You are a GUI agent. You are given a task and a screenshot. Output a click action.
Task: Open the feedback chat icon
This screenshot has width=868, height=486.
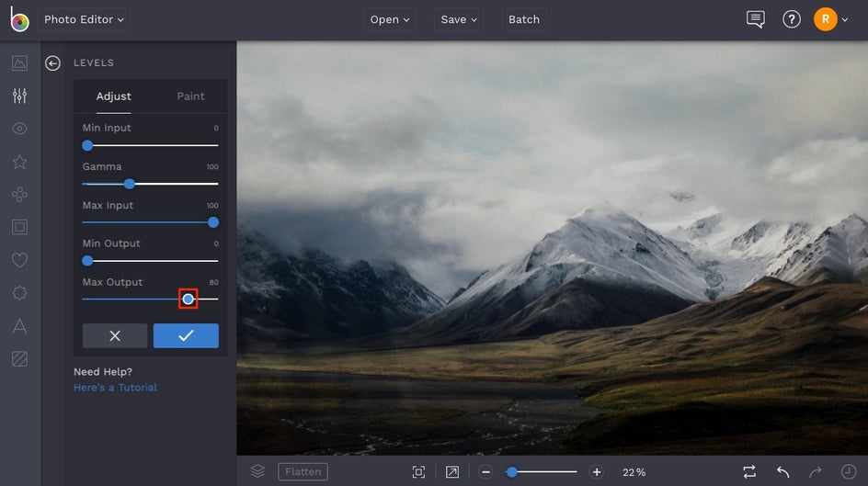(755, 19)
